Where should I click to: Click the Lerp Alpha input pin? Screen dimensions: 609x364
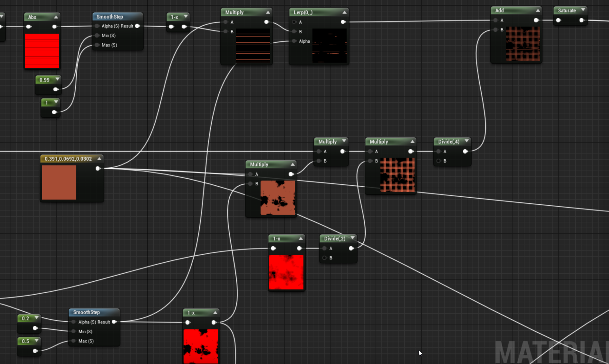click(x=294, y=41)
